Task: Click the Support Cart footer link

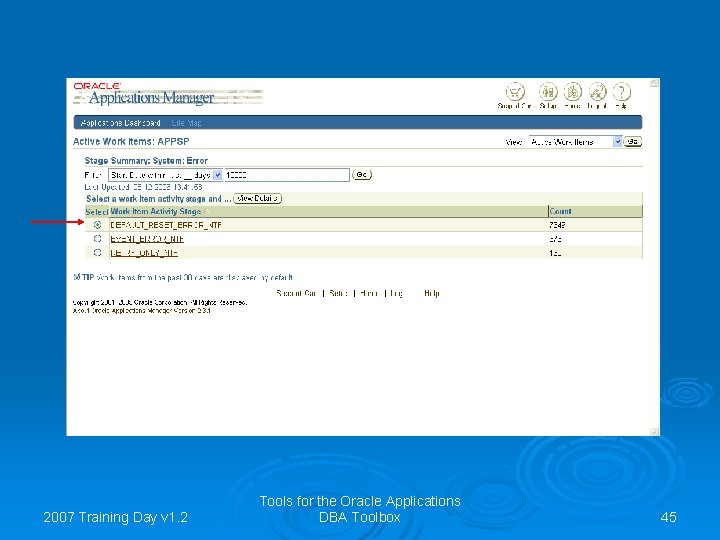Action: tap(296, 293)
